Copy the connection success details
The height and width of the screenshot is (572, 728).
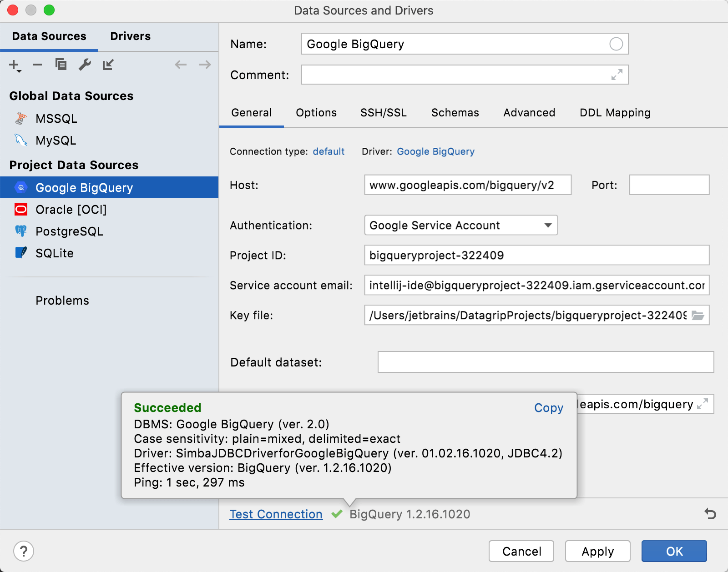pos(548,408)
